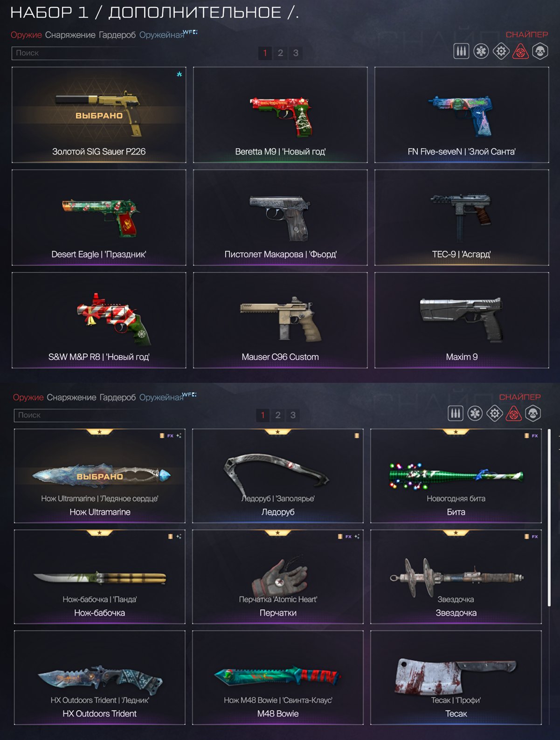This screenshot has width=560, height=740.
Task: Go to page 3 of the melee list
Action: tap(293, 415)
